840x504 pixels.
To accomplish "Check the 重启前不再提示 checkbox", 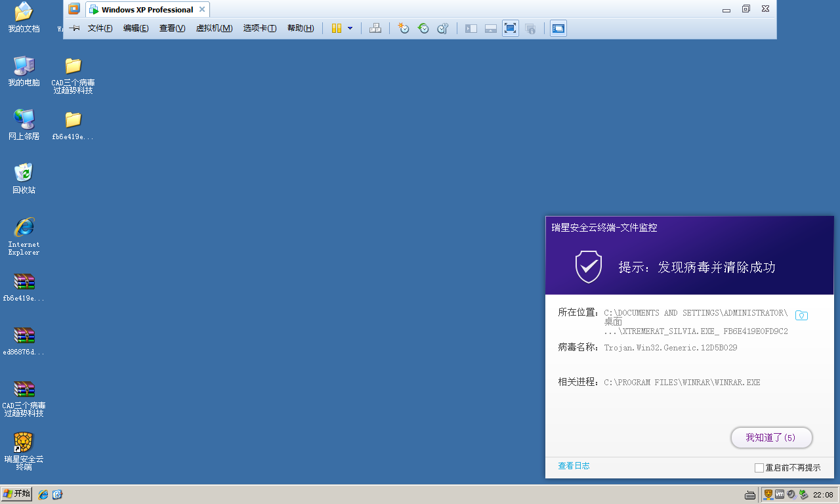I will pos(759,468).
